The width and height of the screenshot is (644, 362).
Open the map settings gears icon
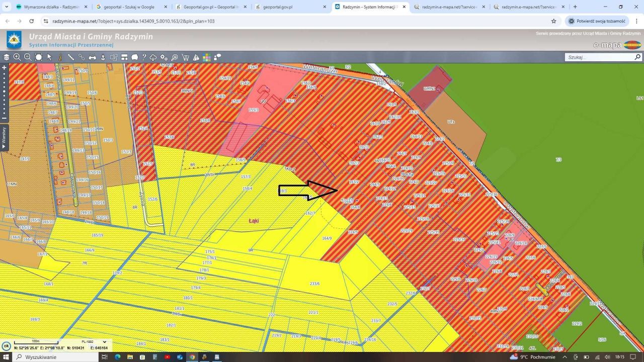164,57
